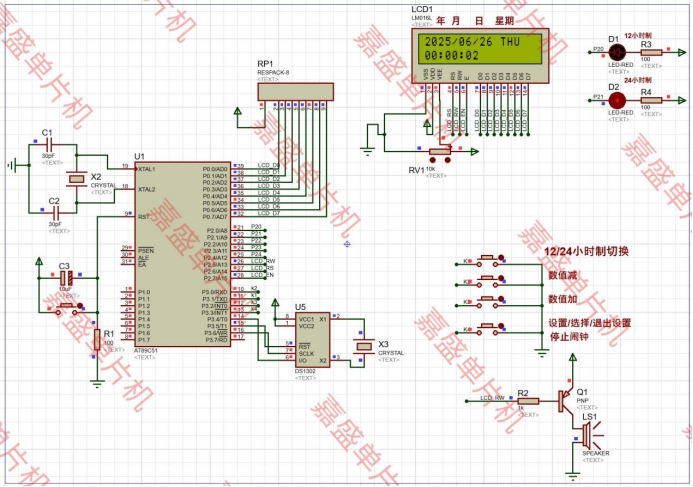Click the 'SPEAKER' text under LS1

click(x=596, y=453)
